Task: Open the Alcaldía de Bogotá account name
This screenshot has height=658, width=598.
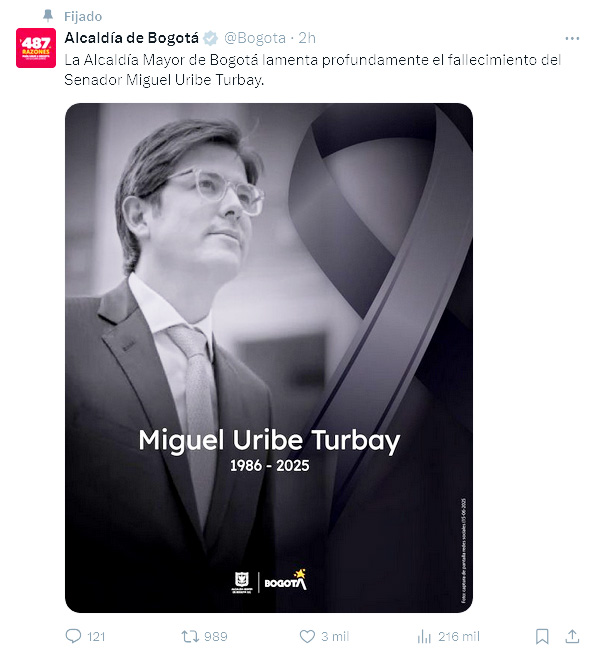Action: [x=131, y=38]
